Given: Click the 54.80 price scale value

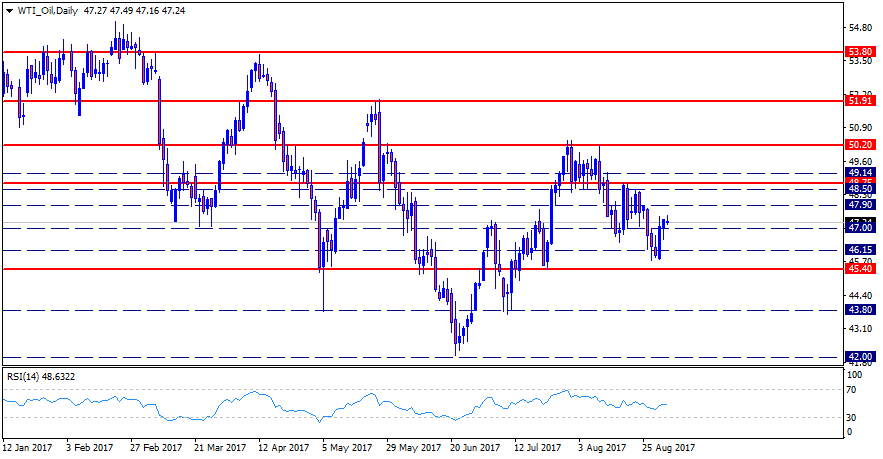Looking at the screenshot, I should coord(859,27).
